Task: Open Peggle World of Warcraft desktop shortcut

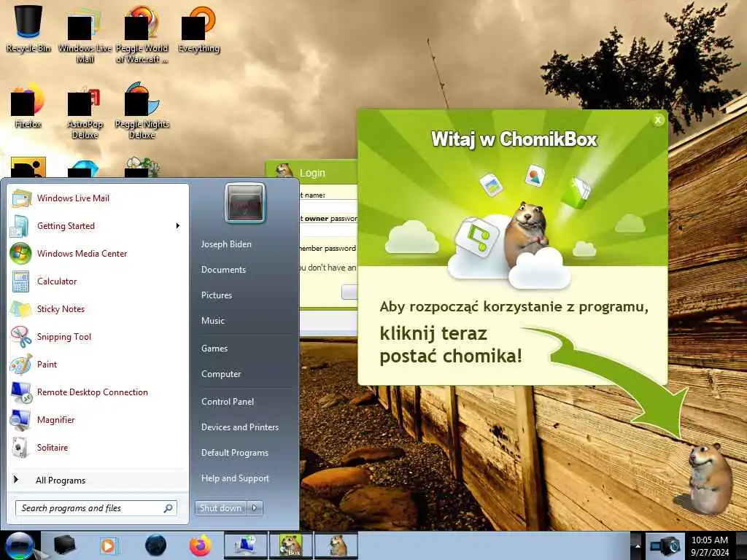Action: tap(142, 34)
